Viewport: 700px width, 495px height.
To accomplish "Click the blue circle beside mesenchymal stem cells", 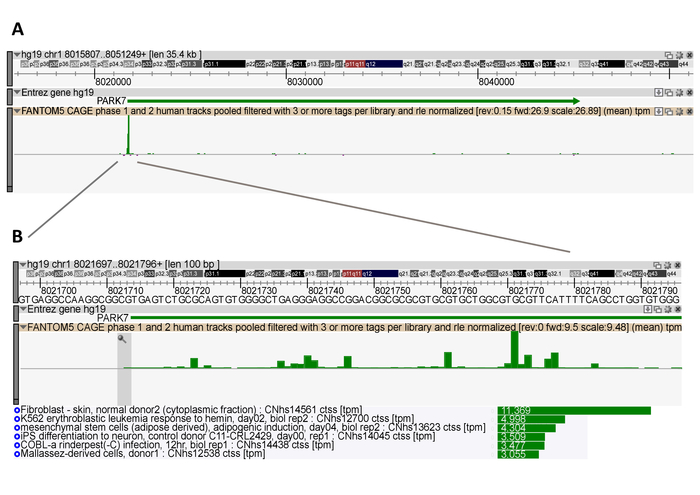I will click(x=17, y=428).
